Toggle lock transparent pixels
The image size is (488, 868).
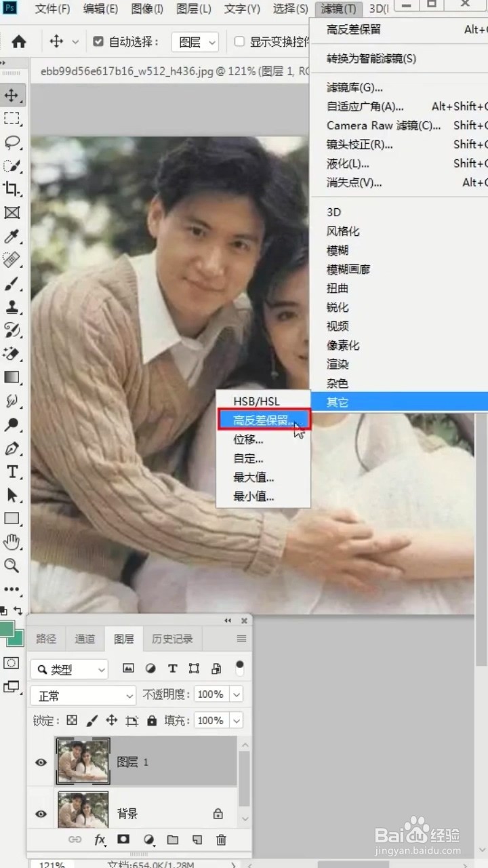[72, 720]
